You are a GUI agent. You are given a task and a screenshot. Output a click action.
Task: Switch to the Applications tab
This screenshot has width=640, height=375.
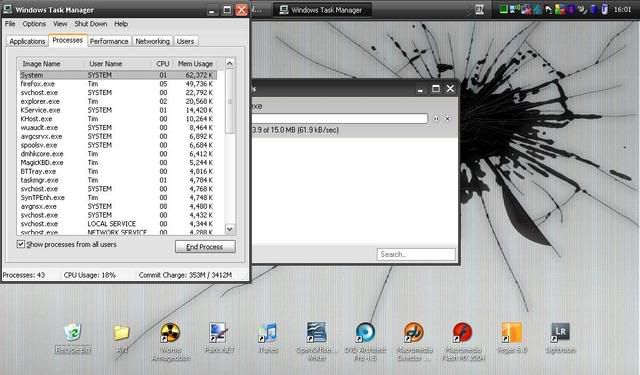tap(27, 41)
